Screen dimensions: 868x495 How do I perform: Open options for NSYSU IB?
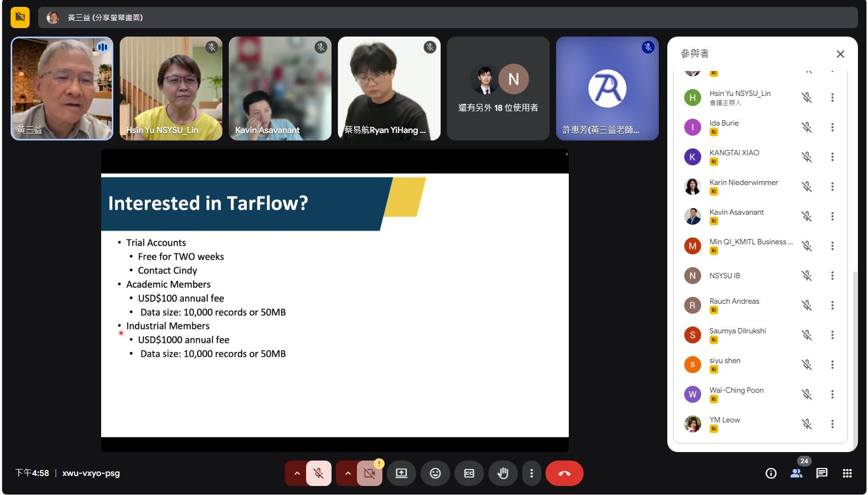[x=833, y=276]
